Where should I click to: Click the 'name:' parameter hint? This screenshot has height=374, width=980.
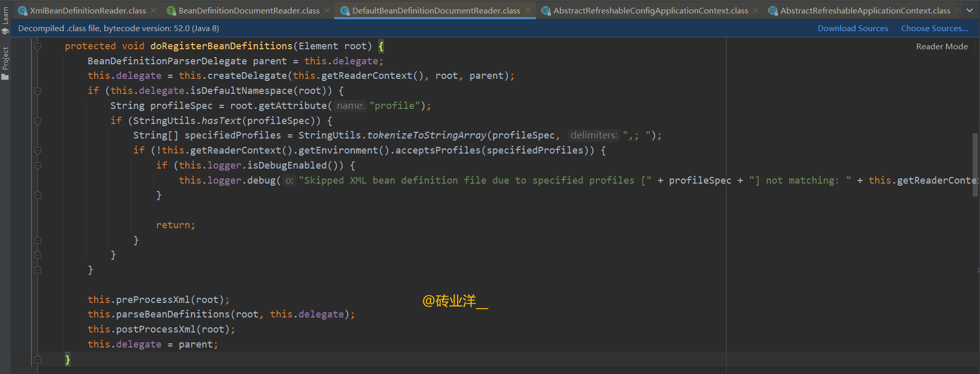coord(350,106)
